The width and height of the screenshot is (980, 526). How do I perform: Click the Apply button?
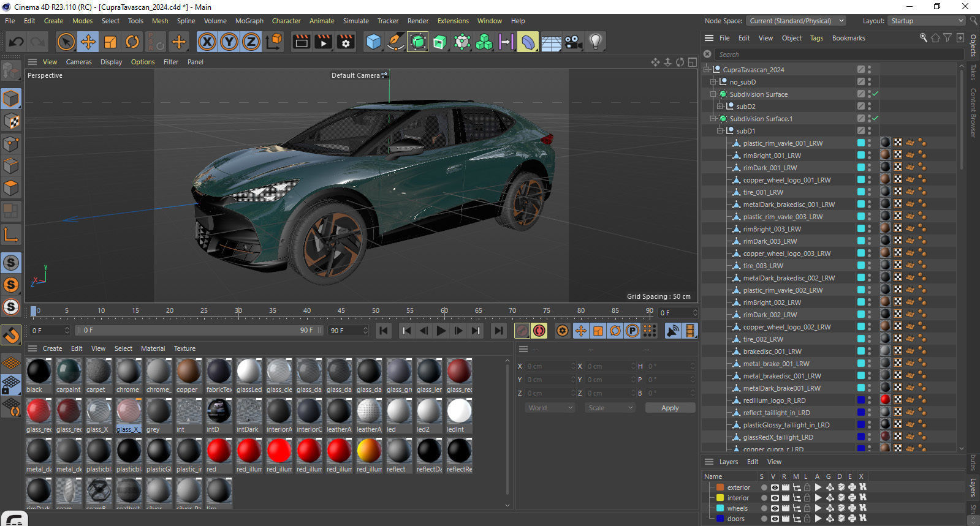coord(670,408)
